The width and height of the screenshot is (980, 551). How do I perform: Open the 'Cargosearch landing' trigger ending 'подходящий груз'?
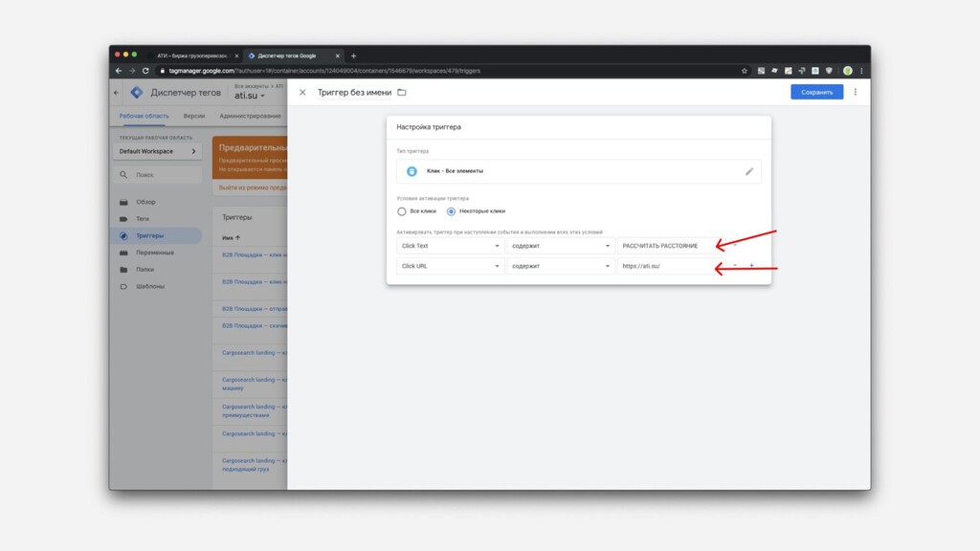coord(254,464)
